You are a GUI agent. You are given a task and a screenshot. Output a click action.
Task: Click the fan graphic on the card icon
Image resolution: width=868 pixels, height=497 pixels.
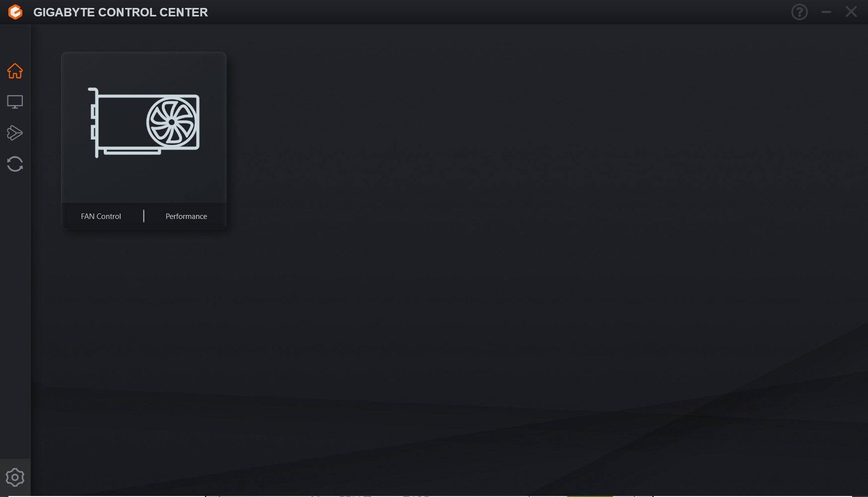click(172, 122)
